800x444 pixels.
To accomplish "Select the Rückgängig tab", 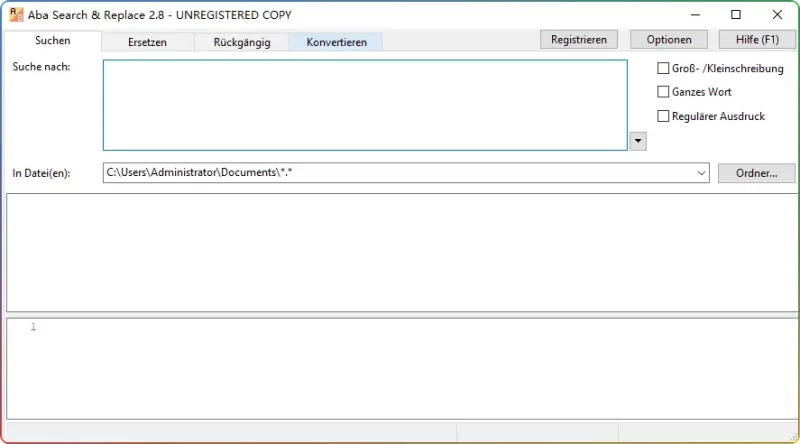I will pyautogui.click(x=241, y=42).
